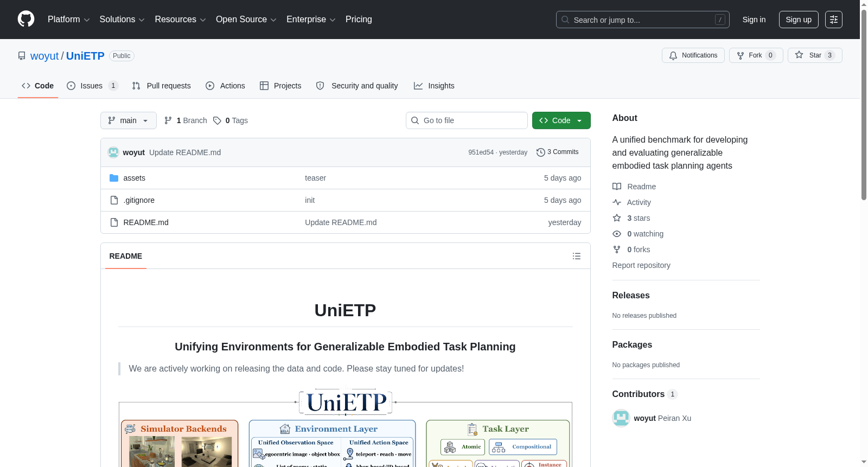Click woyut's contributor avatar
Screen dimensions: 868x467
coord(621,418)
